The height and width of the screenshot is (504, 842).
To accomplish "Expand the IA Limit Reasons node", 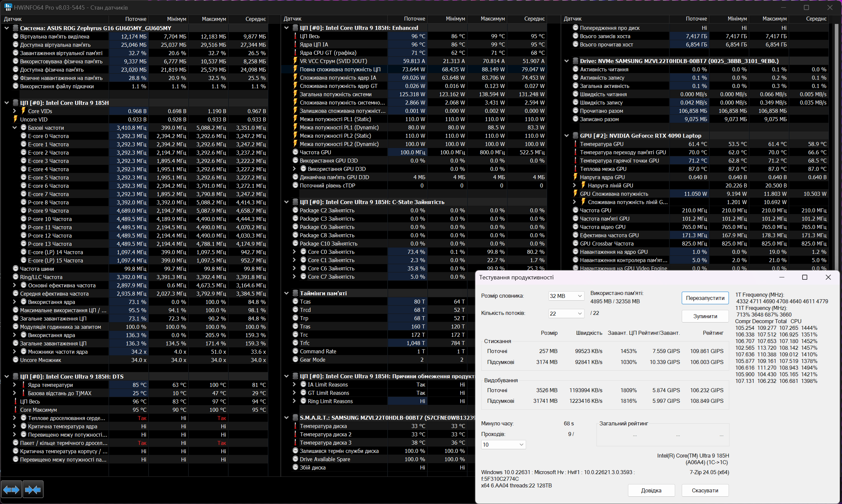I will click(294, 385).
